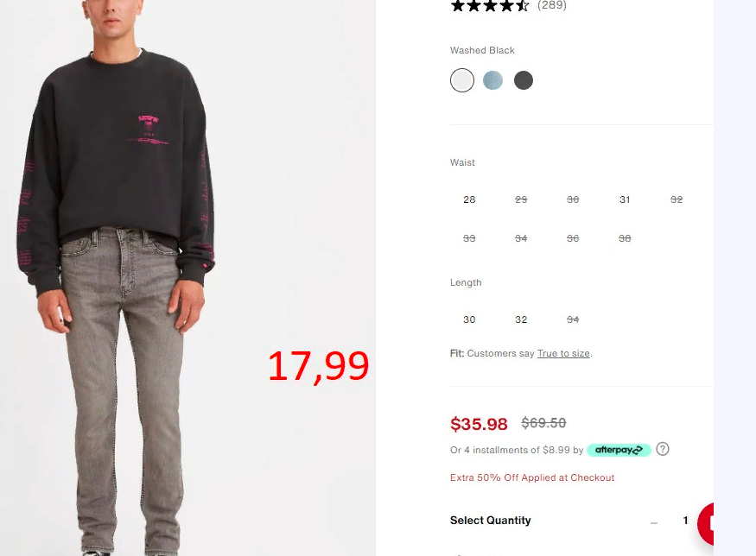Open the True to size link

[x=563, y=354]
